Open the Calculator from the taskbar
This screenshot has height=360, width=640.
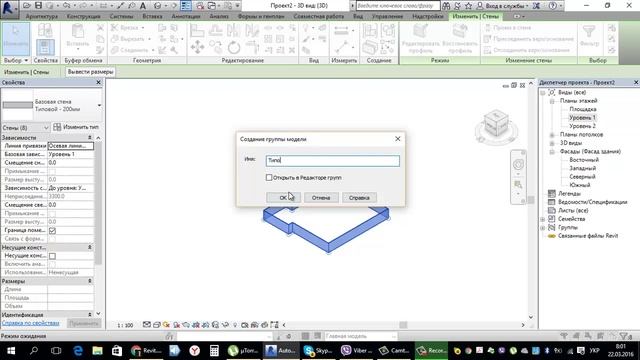[214, 351]
